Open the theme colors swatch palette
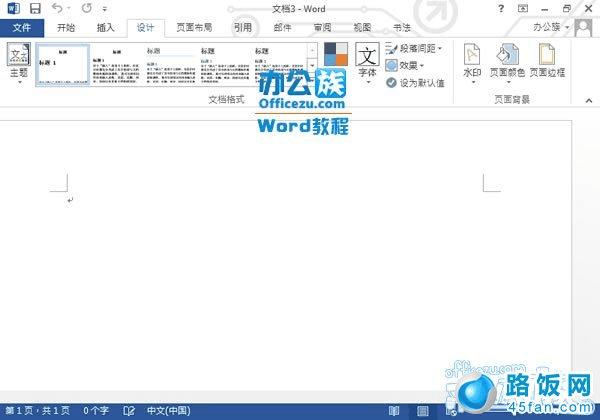Image resolution: width=600 pixels, height=420 pixels. click(336, 54)
